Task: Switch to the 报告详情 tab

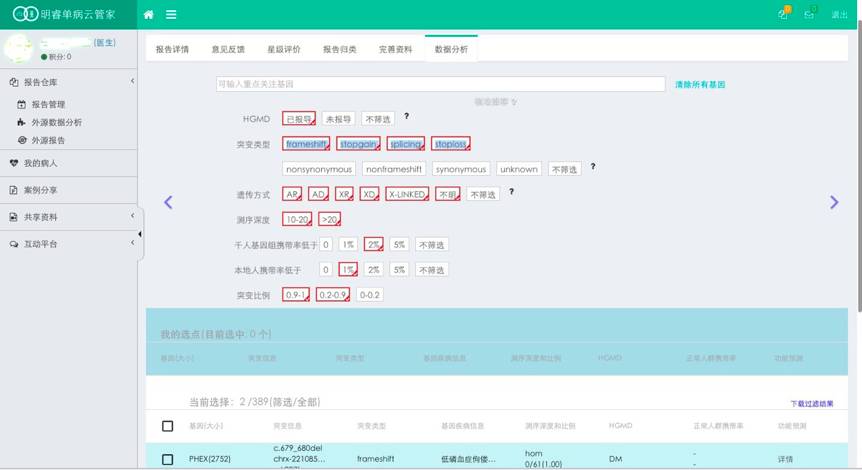Action: (172, 49)
